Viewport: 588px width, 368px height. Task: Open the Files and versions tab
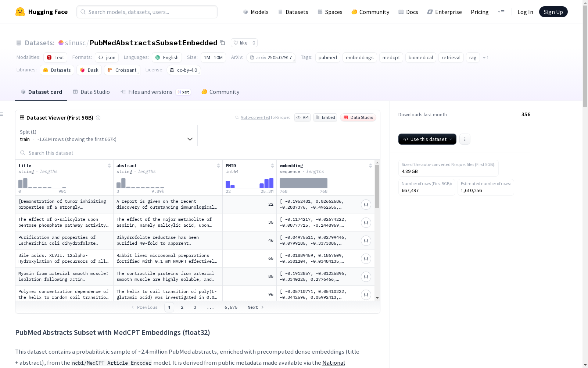point(155,92)
